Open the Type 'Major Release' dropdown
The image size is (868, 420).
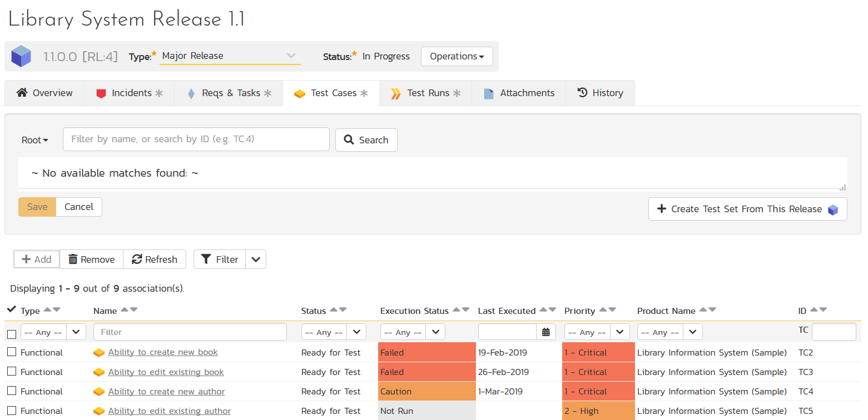tap(230, 56)
